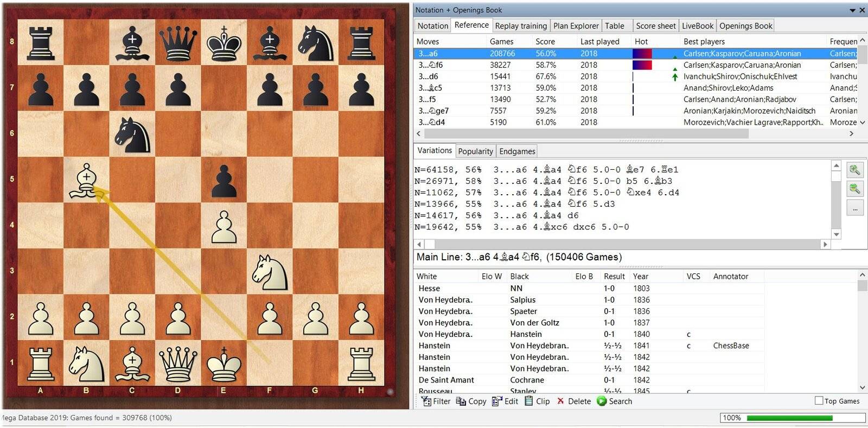This screenshot has height=428, width=868.
Task: Select the white knight on b1
Action: 86,363
